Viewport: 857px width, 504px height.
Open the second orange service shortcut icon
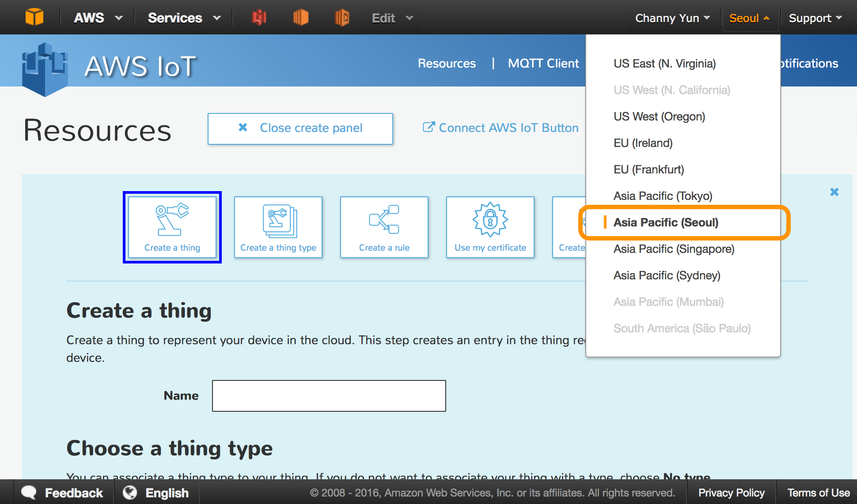[x=300, y=18]
